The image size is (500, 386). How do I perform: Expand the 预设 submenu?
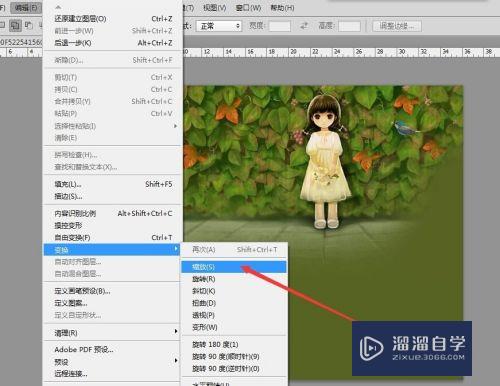coord(113,361)
